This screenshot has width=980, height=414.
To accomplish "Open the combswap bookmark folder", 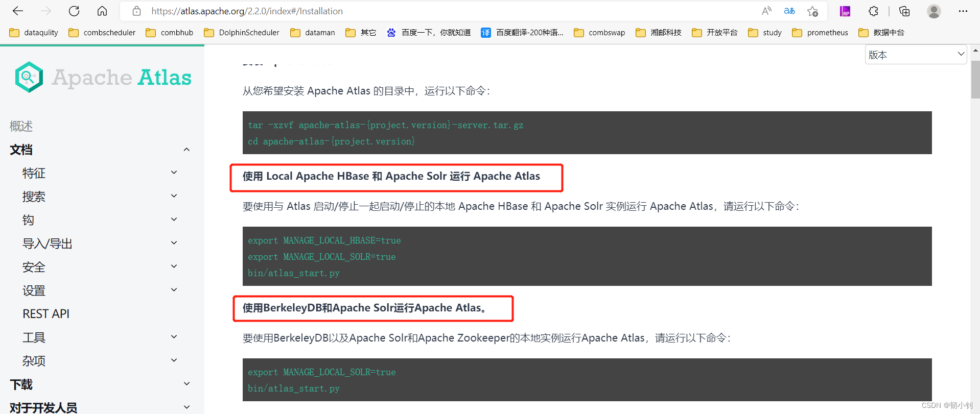I will coord(599,33).
